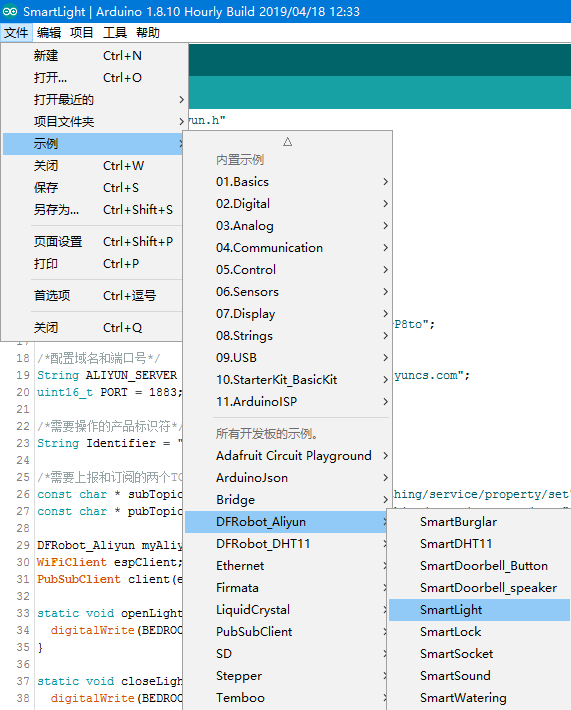Click code line 20 with PORT value
The image size is (571, 710).
coord(110,392)
